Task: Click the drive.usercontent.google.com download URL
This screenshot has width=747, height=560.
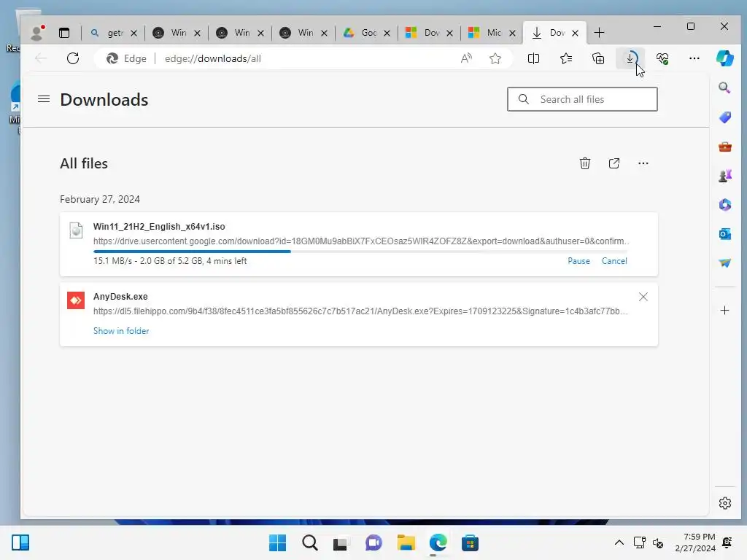Action: [x=360, y=241]
